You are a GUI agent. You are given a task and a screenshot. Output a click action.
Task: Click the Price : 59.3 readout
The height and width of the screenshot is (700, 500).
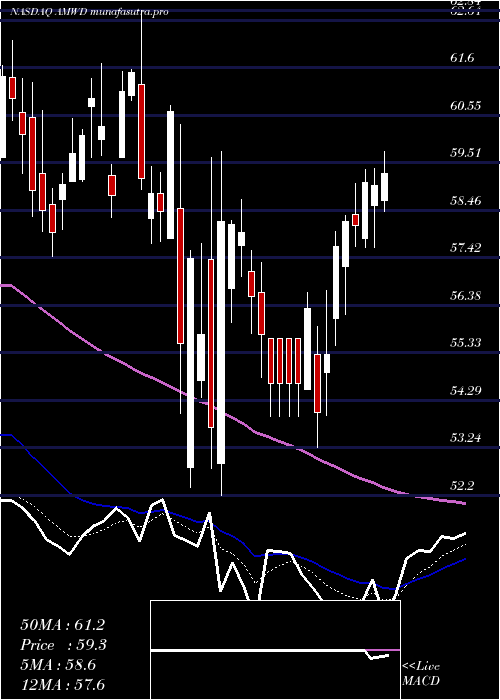point(62,645)
